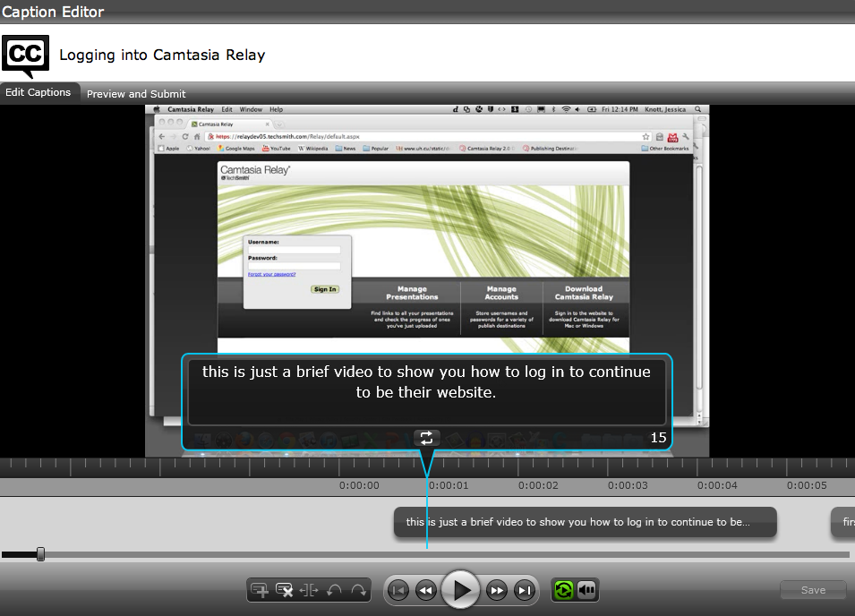Select the partially visible next caption block 'fir'
This screenshot has width=855, height=616.
click(843, 522)
